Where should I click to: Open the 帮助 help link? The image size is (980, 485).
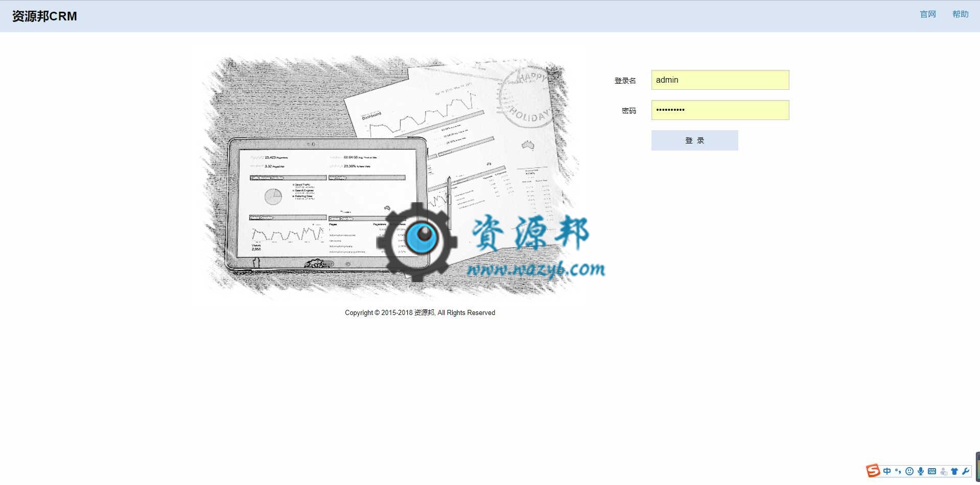960,14
